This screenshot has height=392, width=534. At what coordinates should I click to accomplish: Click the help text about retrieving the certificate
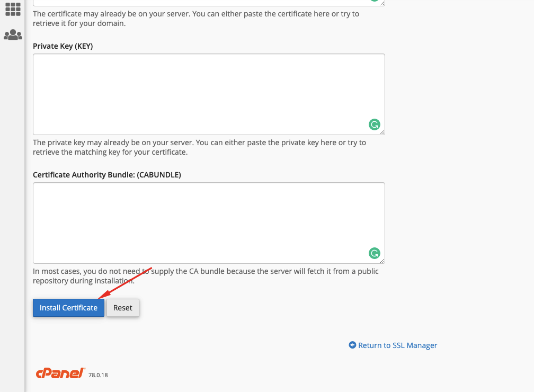coord(196,19)
